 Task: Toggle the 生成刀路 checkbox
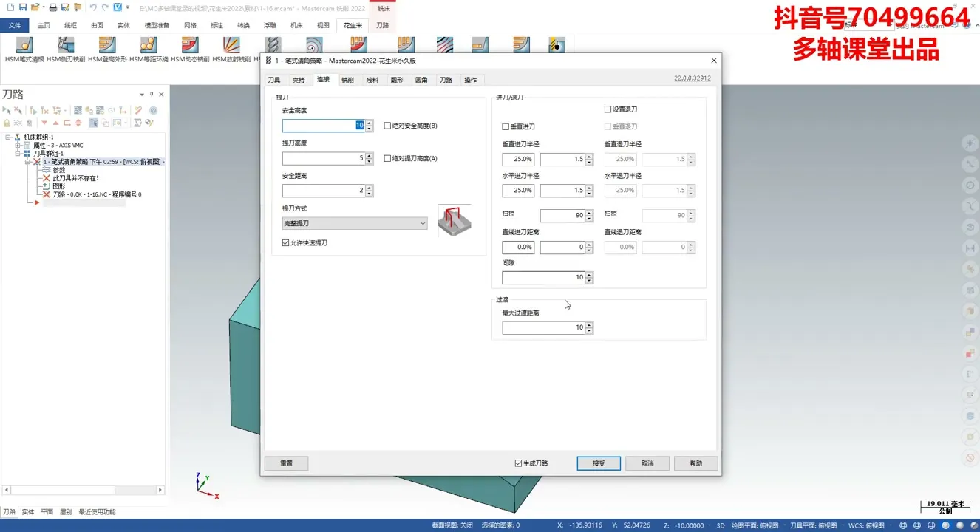(518, 463)
